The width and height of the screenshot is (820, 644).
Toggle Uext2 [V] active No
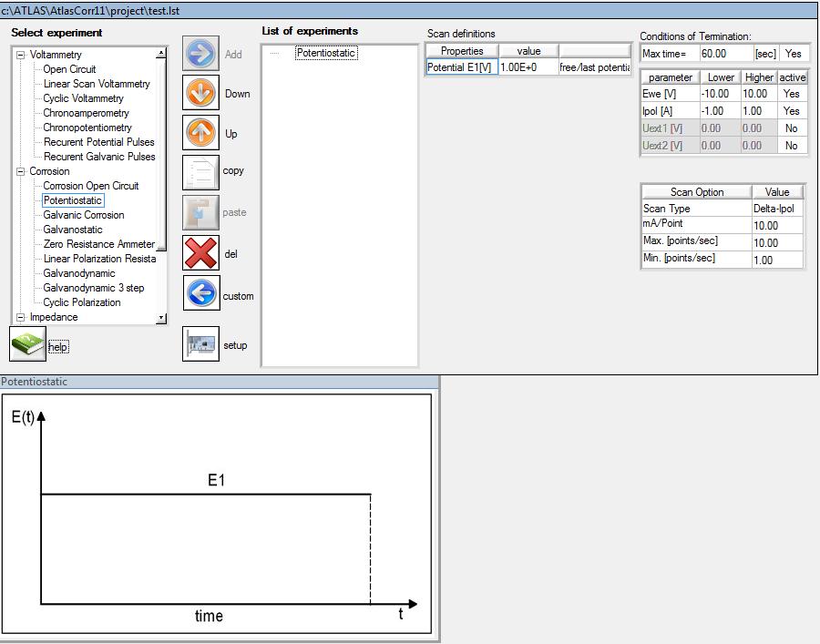(x=792, y=146)
